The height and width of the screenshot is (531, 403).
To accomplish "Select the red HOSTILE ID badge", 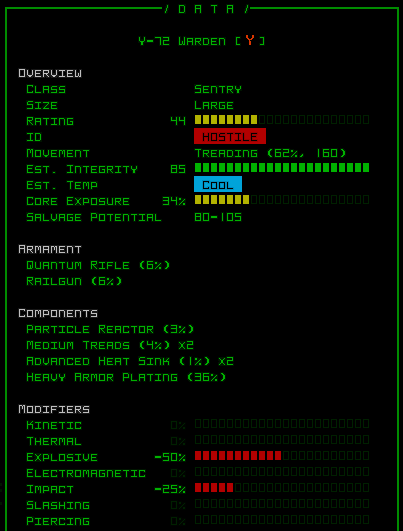I will pyautogui.click(x=230, y=136).
